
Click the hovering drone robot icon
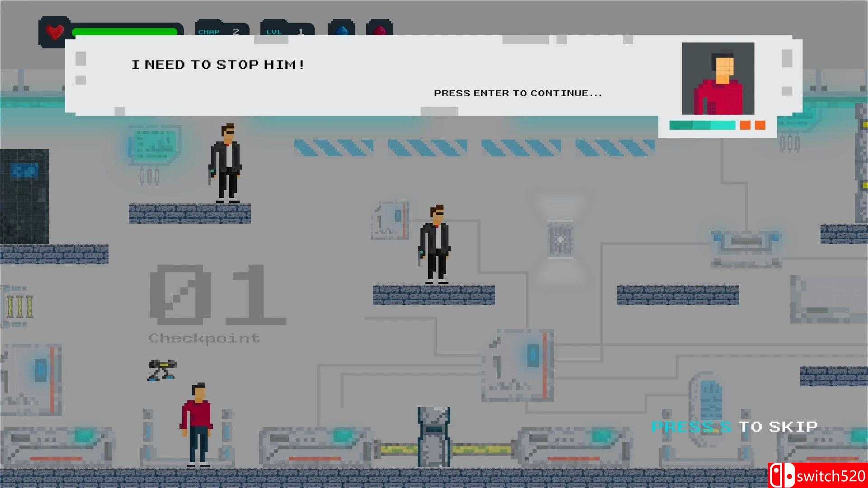162,370
